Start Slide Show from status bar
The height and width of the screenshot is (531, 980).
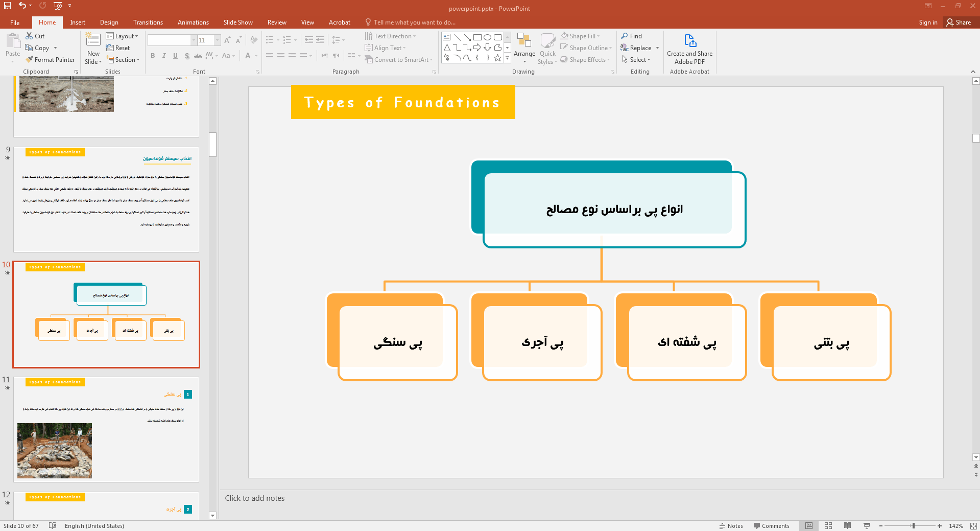[x=867, y=525]
